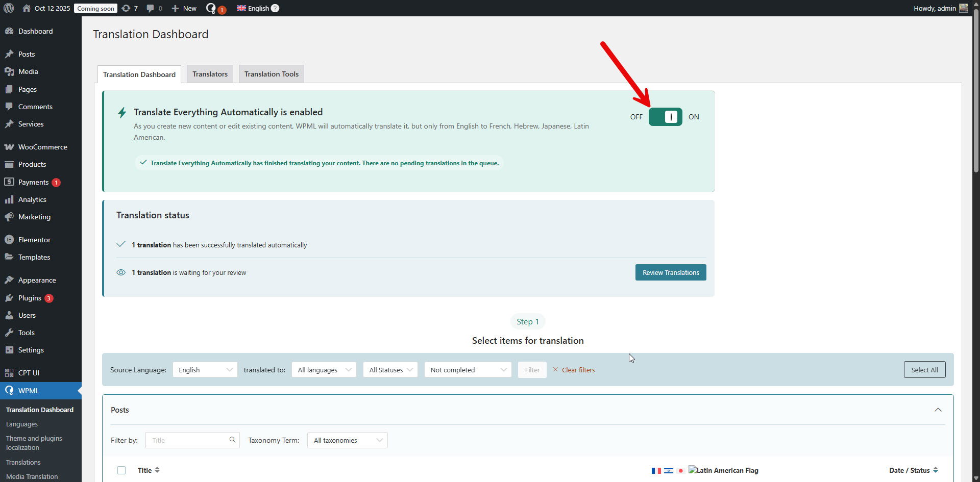
Task: Open Theme and plugins localization
Action: [x=34, y=443]
